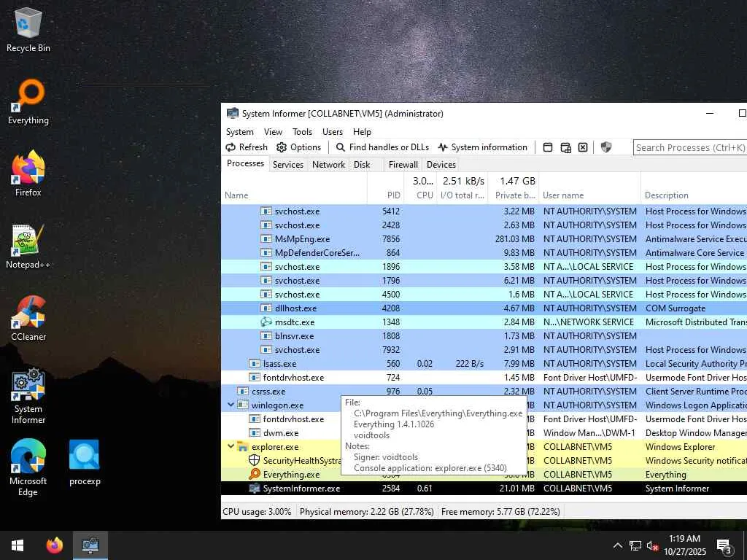747x560 pixels.
Task: Click the Search Processes input field
Action: 690,147
